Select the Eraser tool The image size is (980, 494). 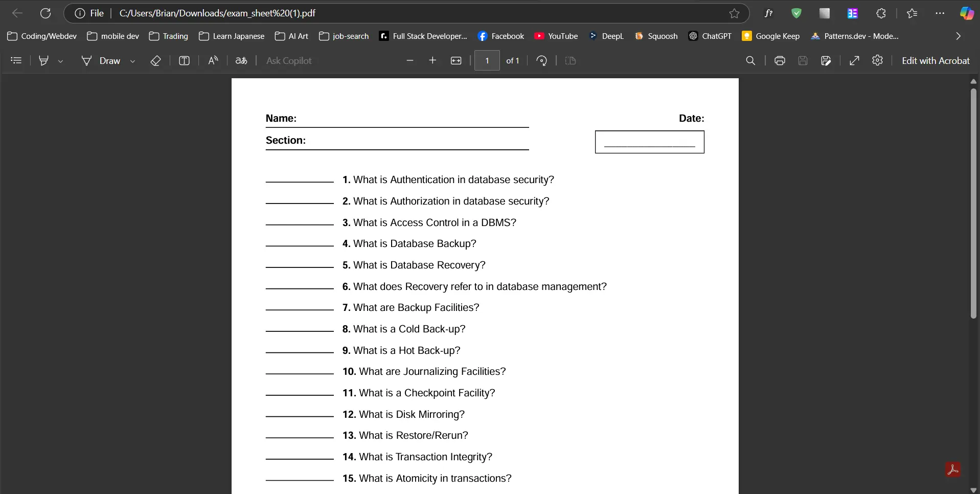pos(156,61)
